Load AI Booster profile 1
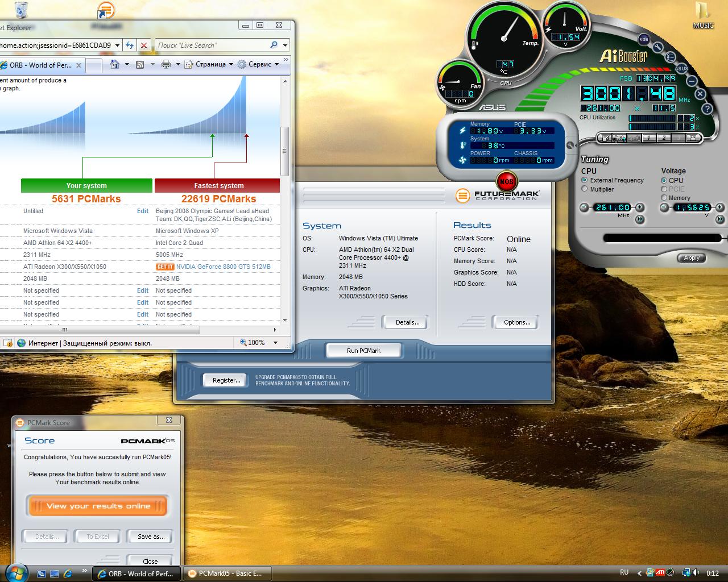728x582 pixels. [648, 138]
